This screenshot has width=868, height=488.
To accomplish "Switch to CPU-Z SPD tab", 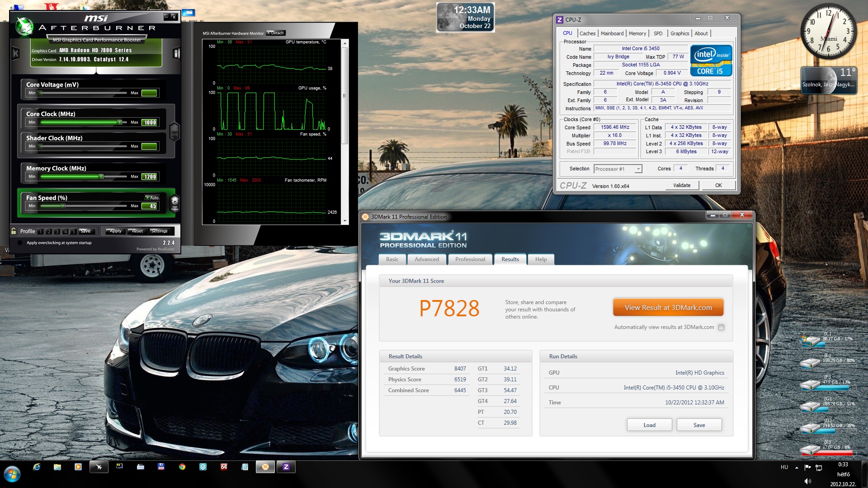I will pyautogui.click(x=658, y=33).
